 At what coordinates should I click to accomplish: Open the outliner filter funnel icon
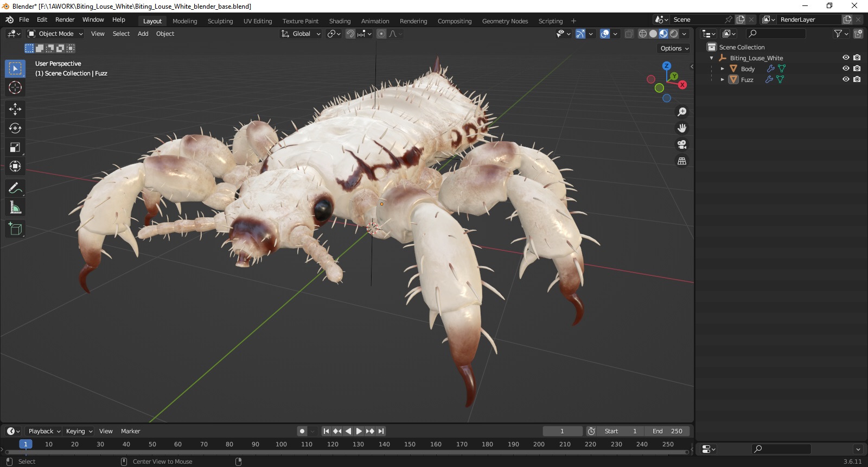pos(838,34)
